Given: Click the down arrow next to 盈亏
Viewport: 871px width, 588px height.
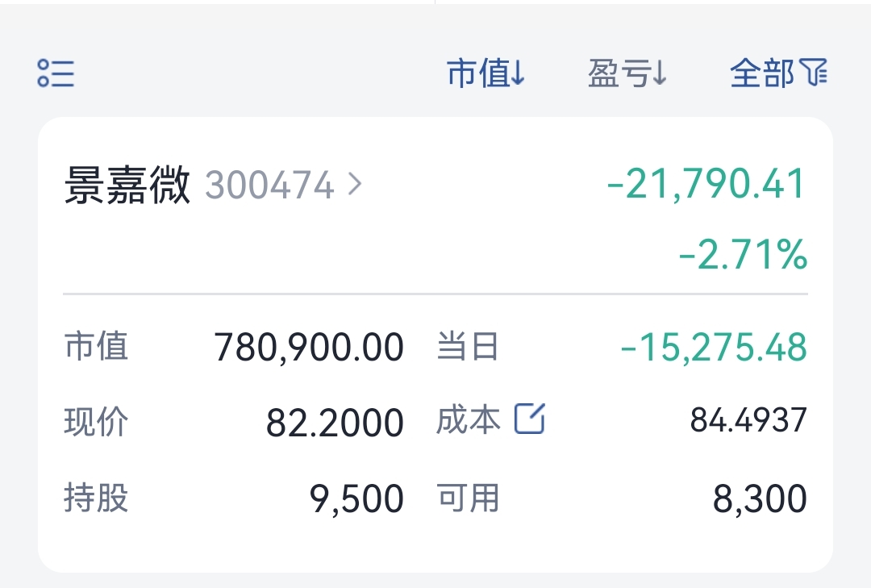Looking at the screenshot, I should coord(659,73).
